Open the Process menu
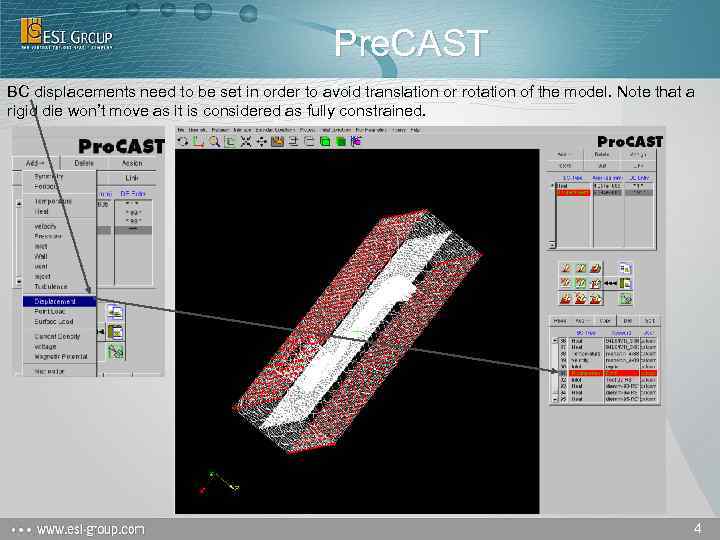Image resolution: width=720 pixels, height=540 pixels. (307, 130)
